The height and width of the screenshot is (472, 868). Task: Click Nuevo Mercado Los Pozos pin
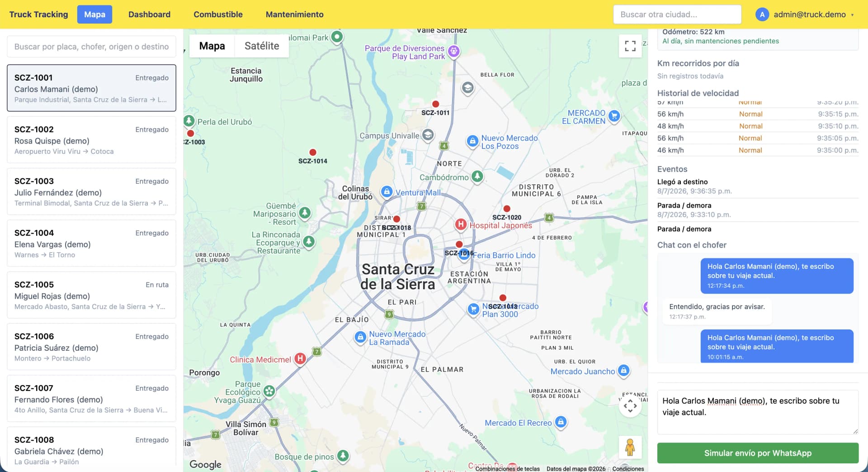472,142
